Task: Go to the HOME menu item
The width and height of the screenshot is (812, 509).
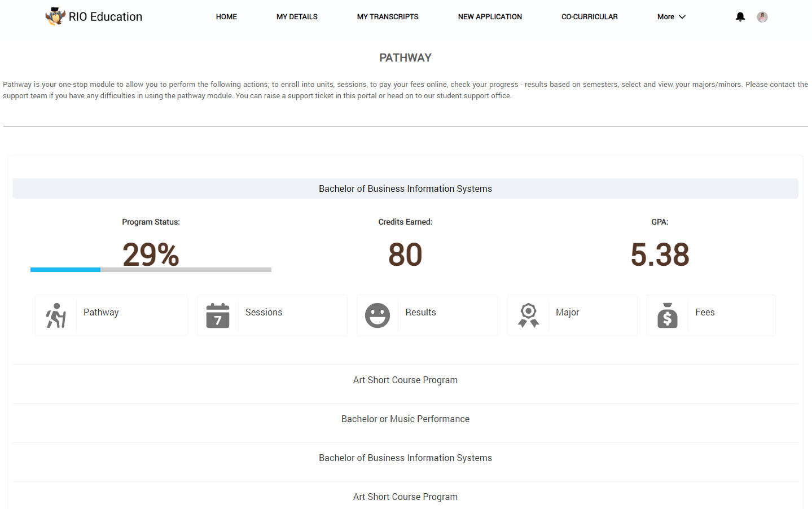Action: point(226,17)
